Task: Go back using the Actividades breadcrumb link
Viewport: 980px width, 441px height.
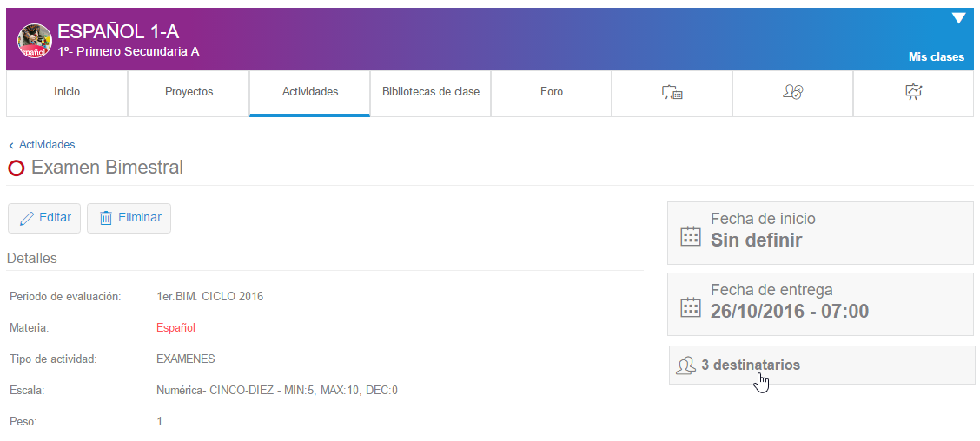Action: tap(47, 145)
